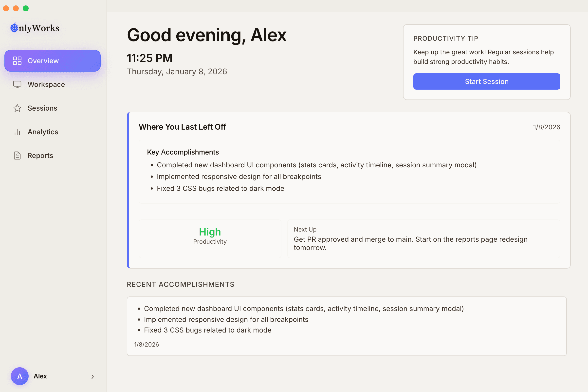This screenshot has height=392, width=588.
Task: Open the Workspace menu item
Action: pyautogui.click(x=46, y=84)
